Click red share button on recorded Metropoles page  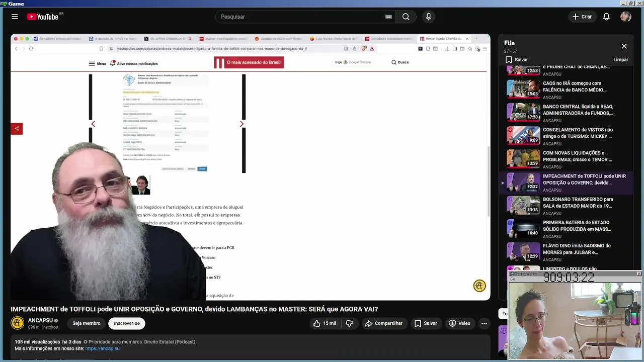coord(17,129)
